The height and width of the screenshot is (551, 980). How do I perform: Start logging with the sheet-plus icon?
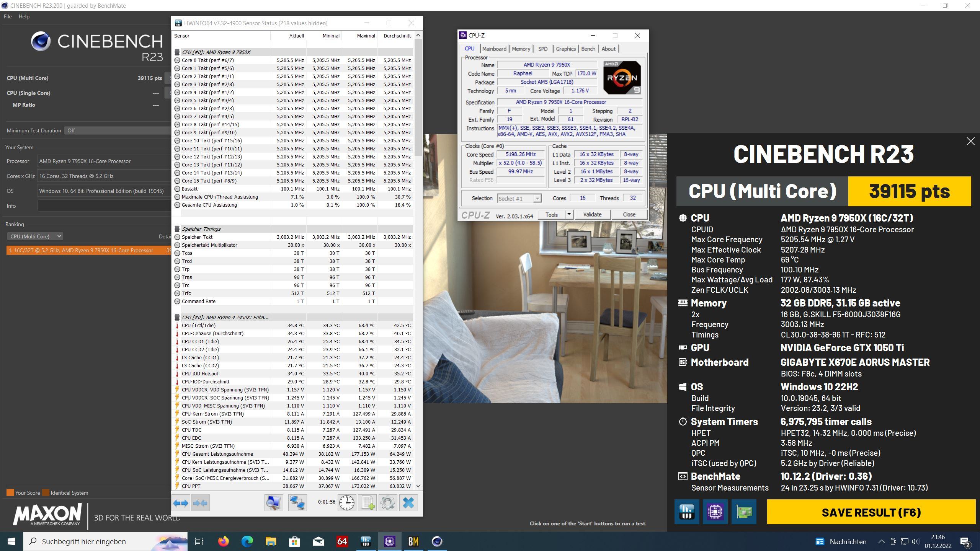pos(367,503)
